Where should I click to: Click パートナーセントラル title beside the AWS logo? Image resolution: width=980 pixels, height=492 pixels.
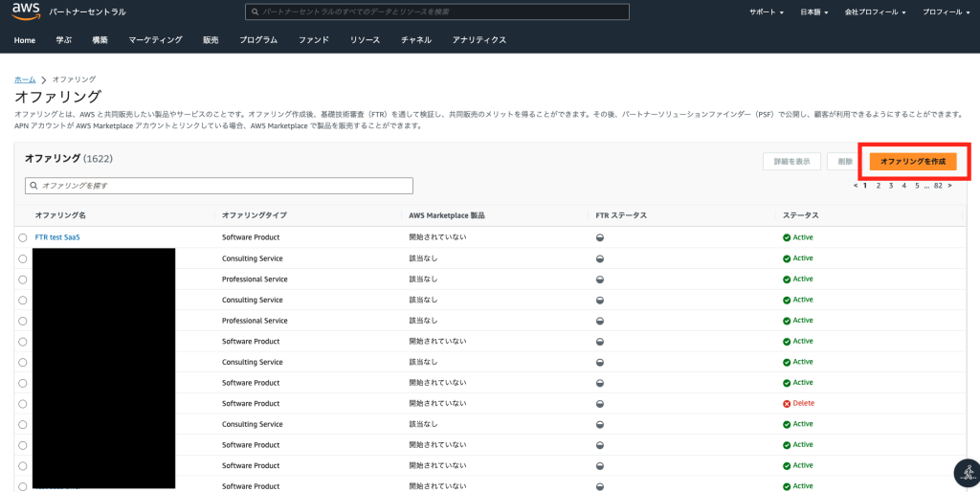coord(87,11)
